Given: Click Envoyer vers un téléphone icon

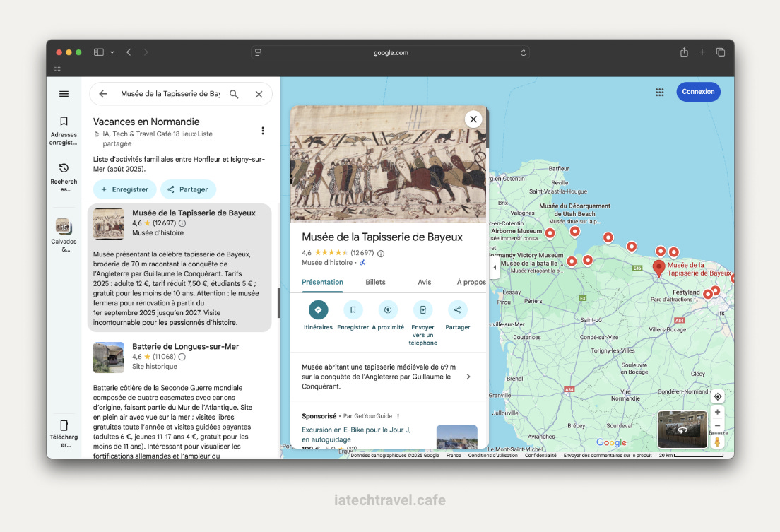Looking at the screenshot, I should pyautogui.click(x=422, y=310).
